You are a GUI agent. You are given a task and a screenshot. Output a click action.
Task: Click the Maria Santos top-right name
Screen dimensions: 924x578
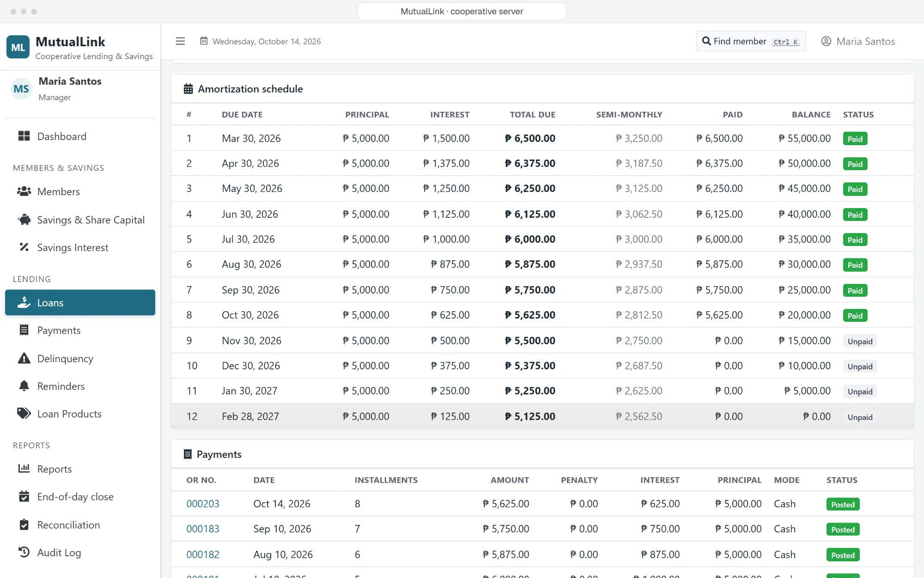pos(865,41)
